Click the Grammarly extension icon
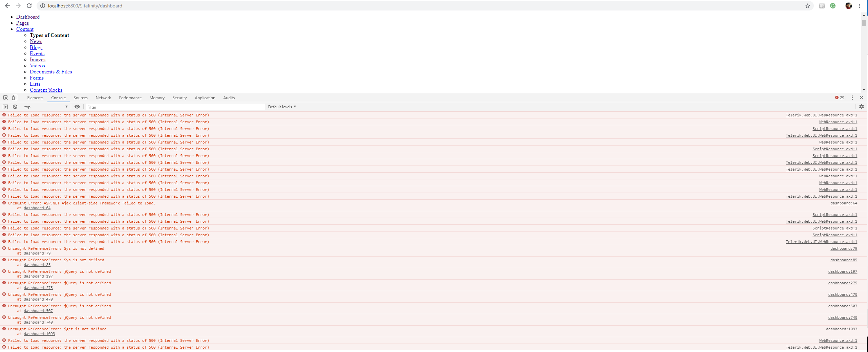This screenshot has height=352, width=868. click(833, 6)
